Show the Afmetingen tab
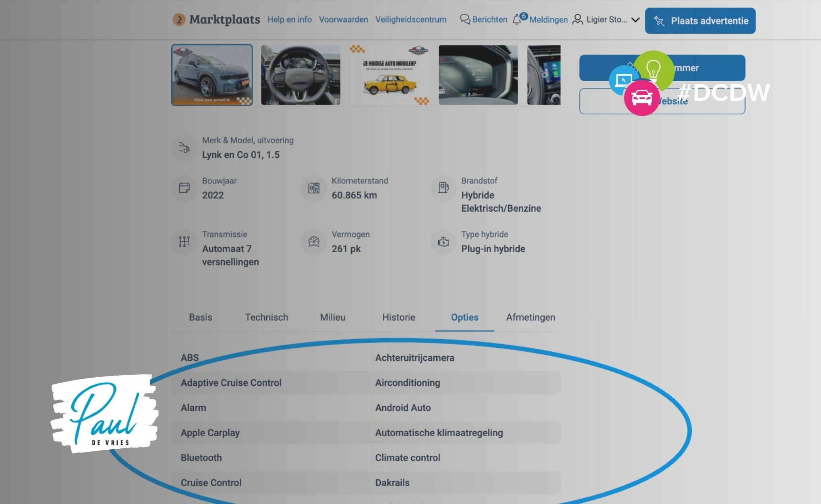 pos(531,317)
